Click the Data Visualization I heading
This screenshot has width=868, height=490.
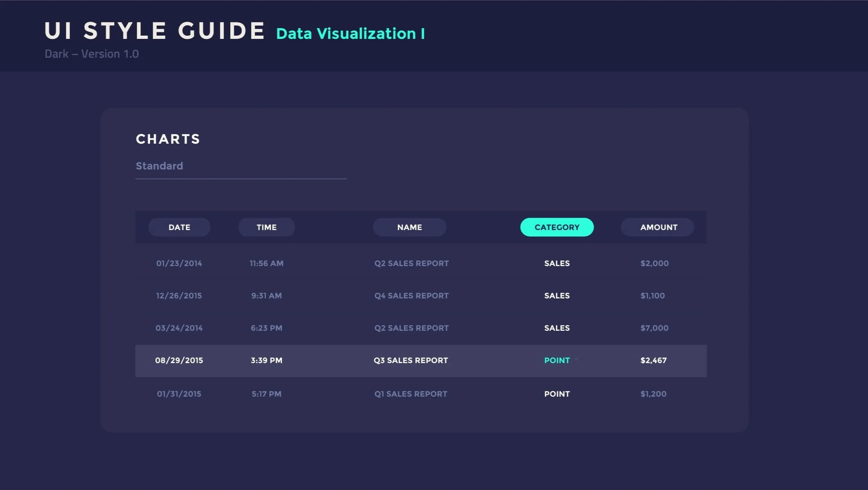pos(350,34)
